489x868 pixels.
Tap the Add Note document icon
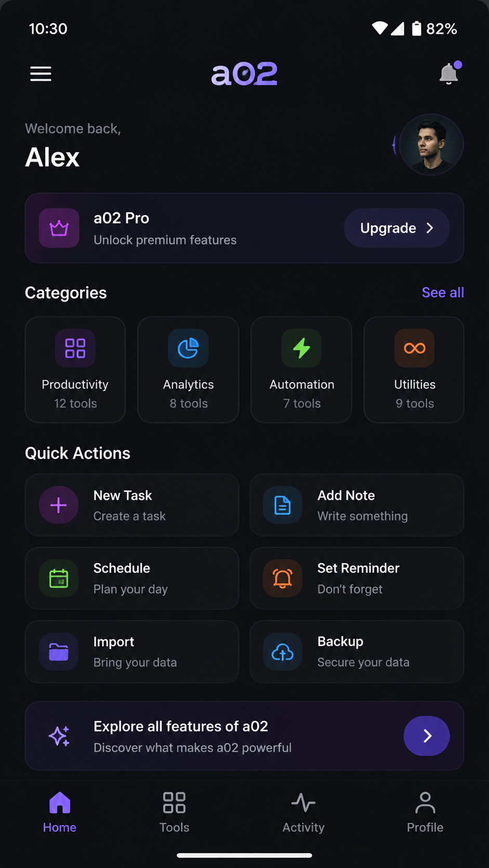tap(283, 505)
